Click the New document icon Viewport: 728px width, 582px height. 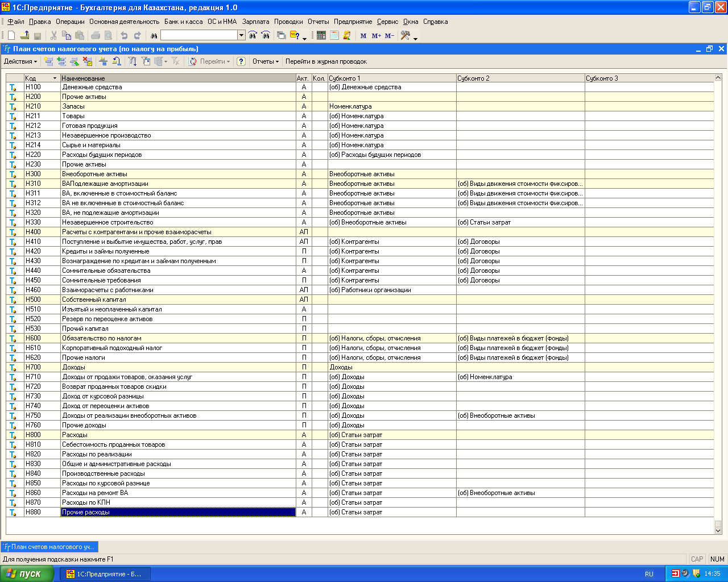pyautogui.click(x=11, y=35)
